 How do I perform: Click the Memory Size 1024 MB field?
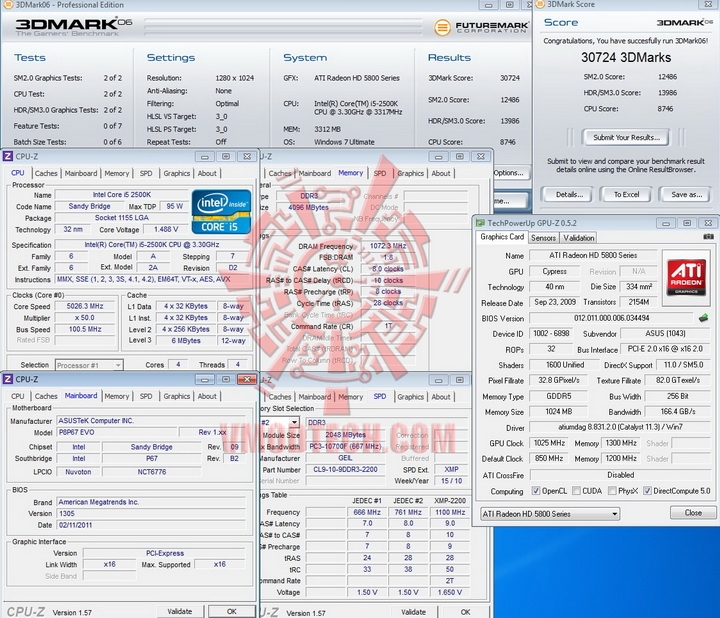click(558, 412)
